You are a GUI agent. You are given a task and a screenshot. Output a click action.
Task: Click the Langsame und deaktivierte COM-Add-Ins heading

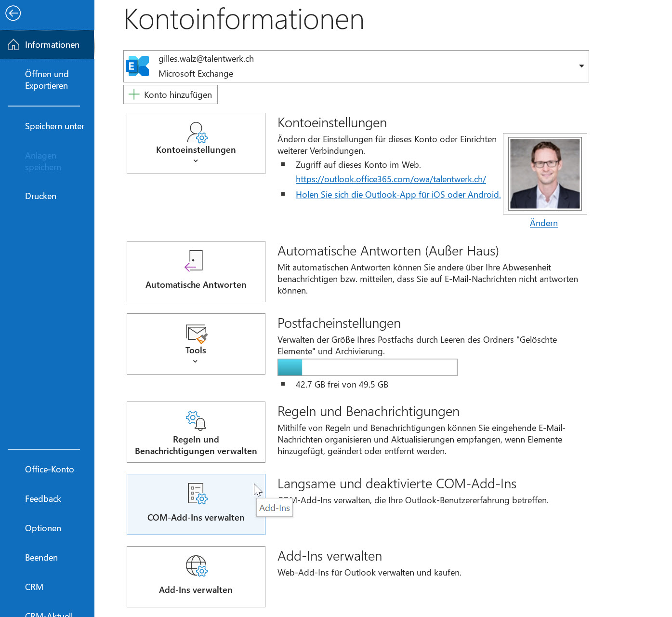[397, 483]
